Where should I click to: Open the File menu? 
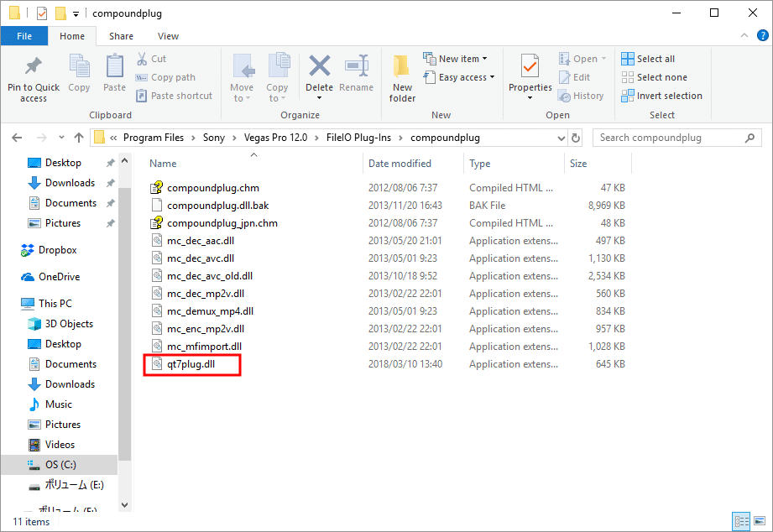[24, 36]
